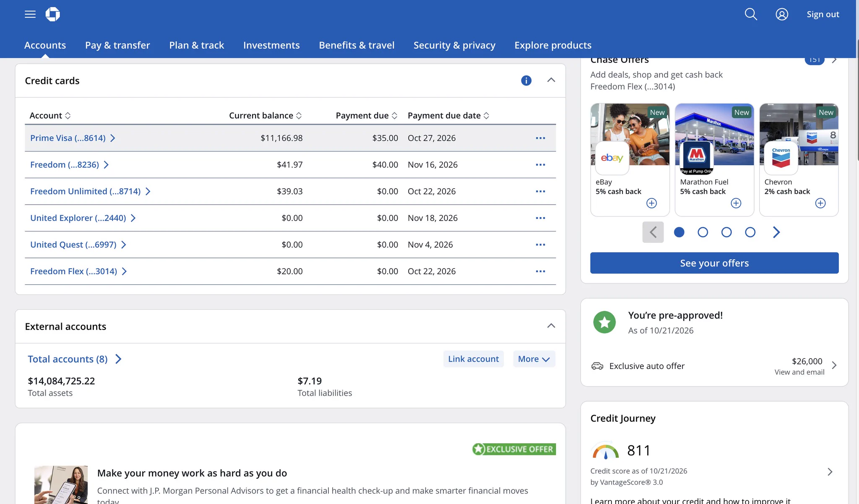This screenshot has height=504, width=859.
Task: Open the Pay & transfer menu
Action: (117, 45)
